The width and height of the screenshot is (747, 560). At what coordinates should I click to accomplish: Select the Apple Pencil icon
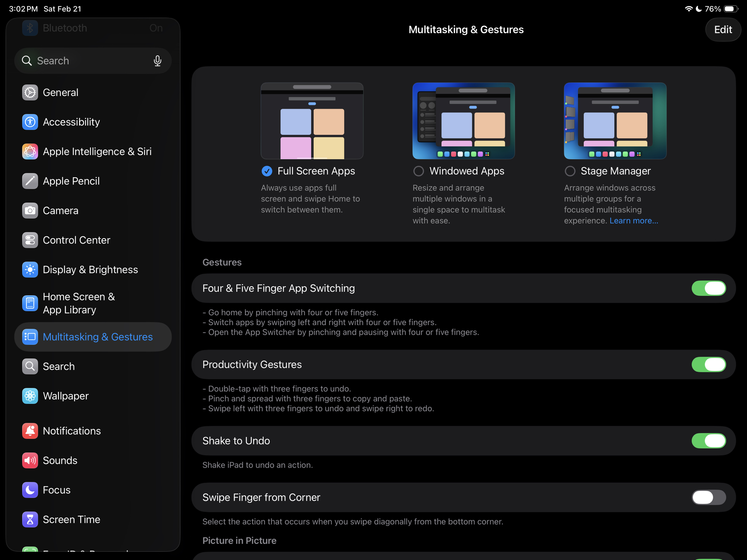tap(30, 181)
